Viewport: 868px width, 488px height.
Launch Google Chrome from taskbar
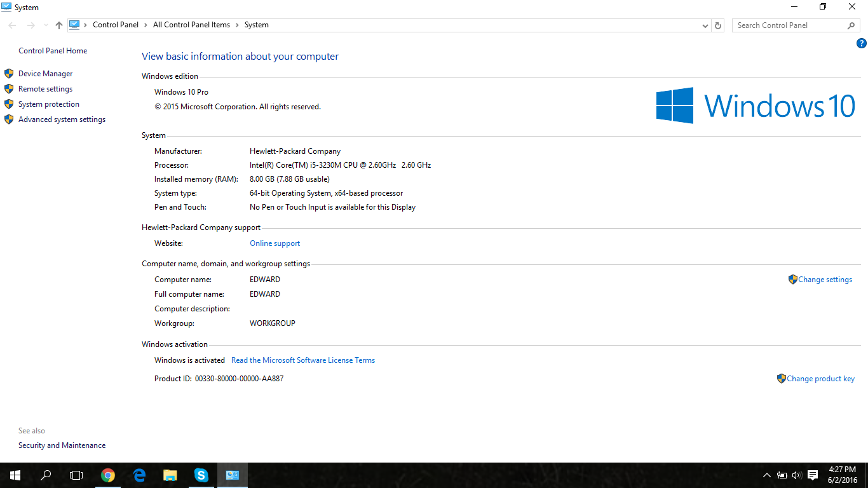tap(108, 475)
